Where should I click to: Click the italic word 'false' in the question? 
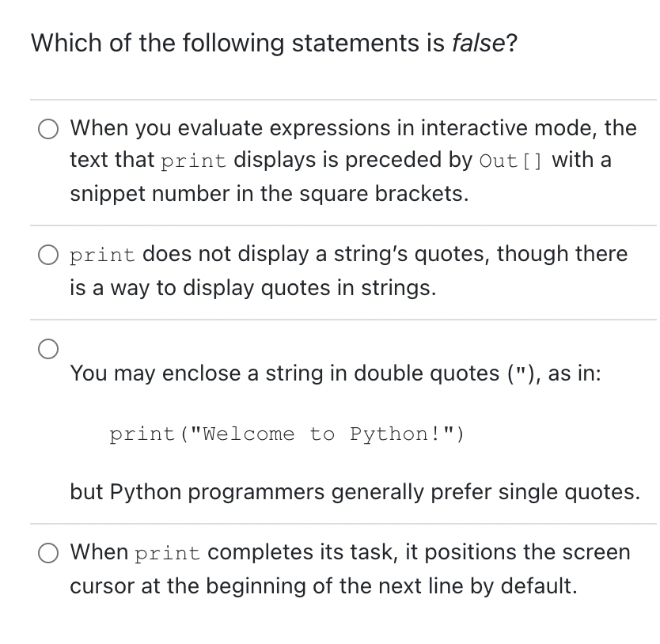pos(478,43)
